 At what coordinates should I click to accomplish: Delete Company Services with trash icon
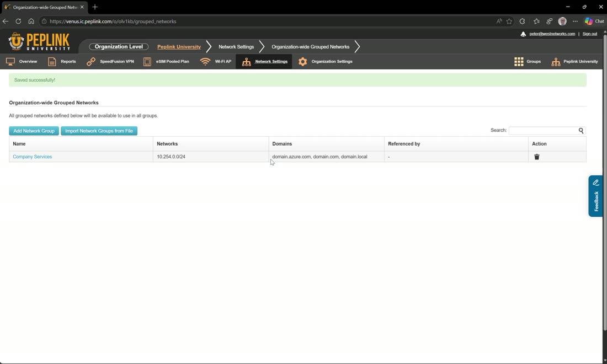(x=536, y=157)
